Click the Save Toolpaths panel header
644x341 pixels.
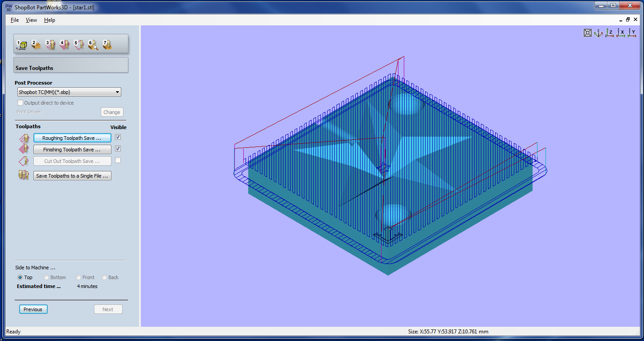coord(71,65)
